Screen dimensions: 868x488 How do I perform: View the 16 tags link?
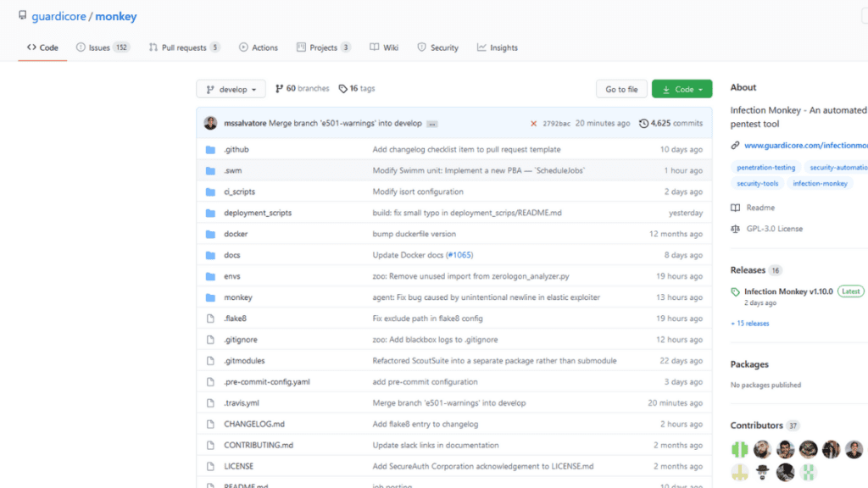[x=357, y=88]
